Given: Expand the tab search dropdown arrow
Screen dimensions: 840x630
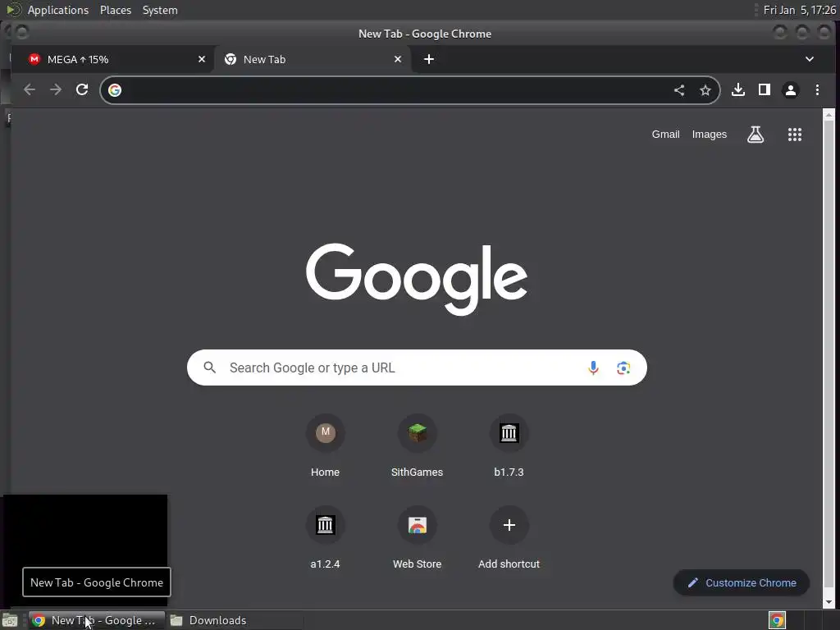Looking at the screenshot, I should pyautogui.click(x=810, y=59).
